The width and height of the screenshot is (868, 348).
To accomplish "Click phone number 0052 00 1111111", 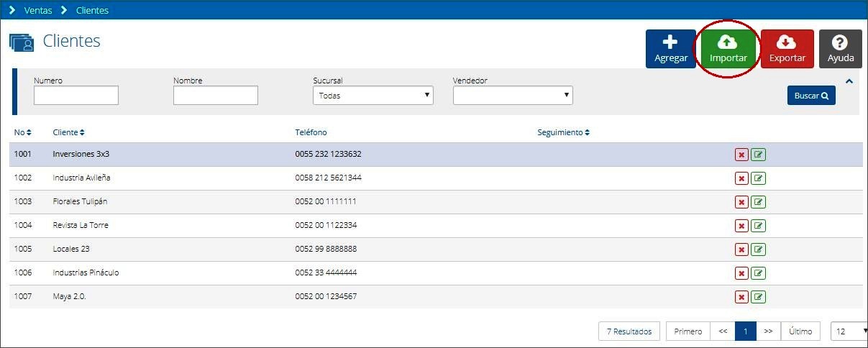I will coord(326,201).
